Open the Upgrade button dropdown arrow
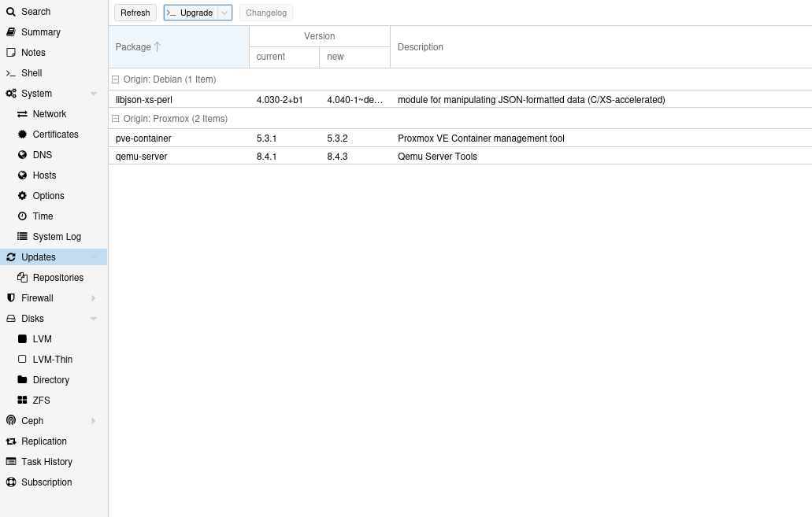 (x=224, y=13)
